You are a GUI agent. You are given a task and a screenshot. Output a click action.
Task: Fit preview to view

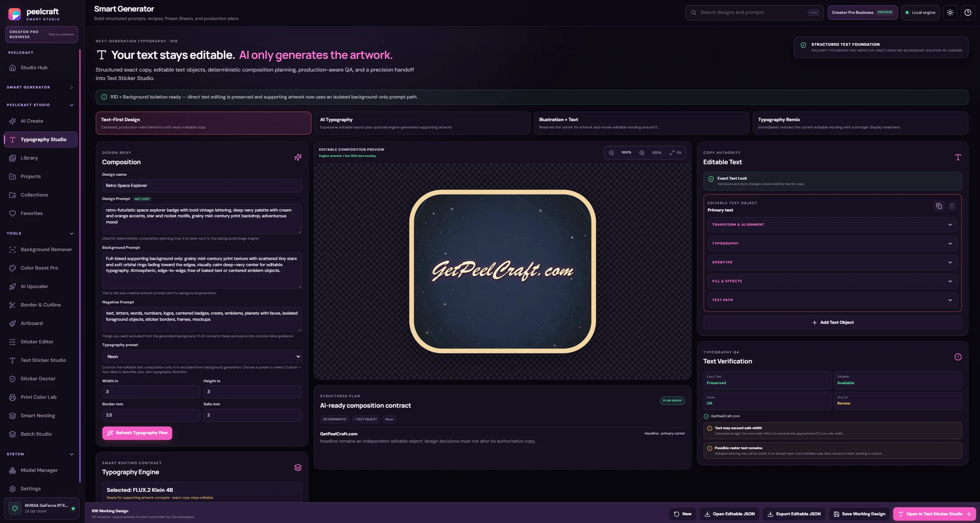tap(675, 153)
